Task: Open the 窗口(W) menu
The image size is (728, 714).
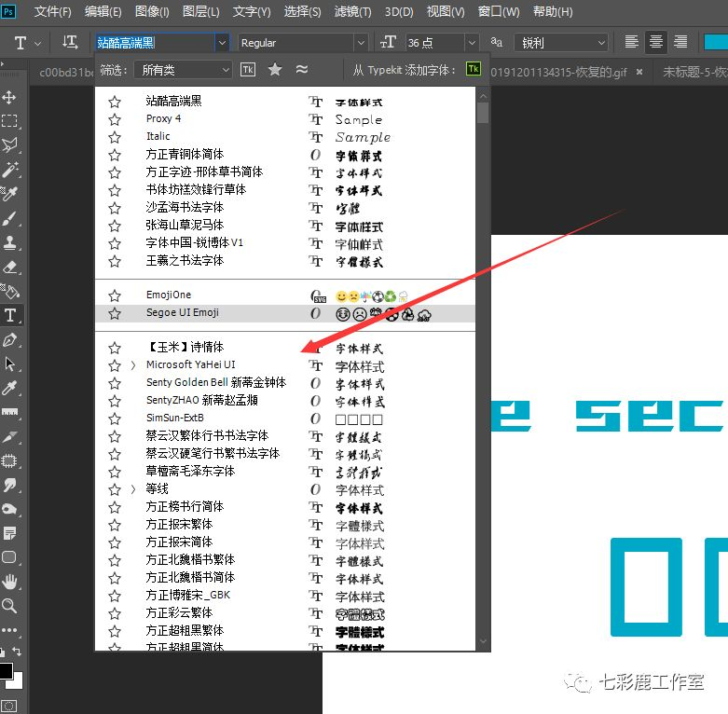Action: 499,11
